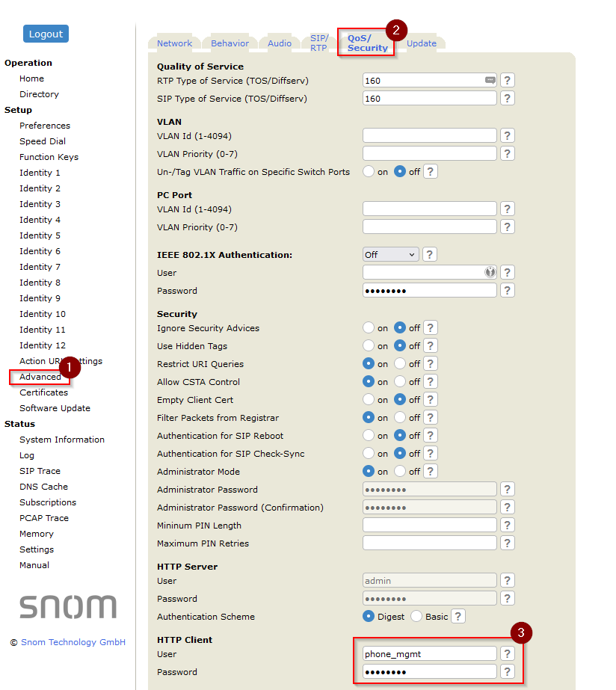Open the SIP/RTP tab

point(319,43)
